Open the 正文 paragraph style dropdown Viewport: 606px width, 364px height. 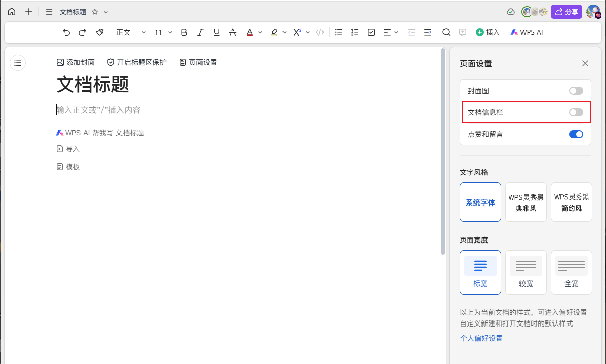(x=131, y=32)
